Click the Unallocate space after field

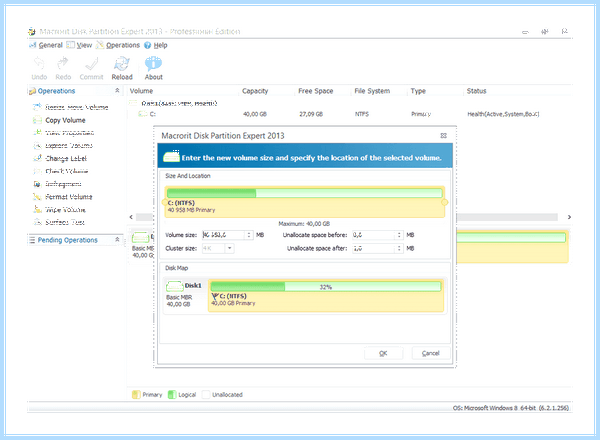point(374,248)
